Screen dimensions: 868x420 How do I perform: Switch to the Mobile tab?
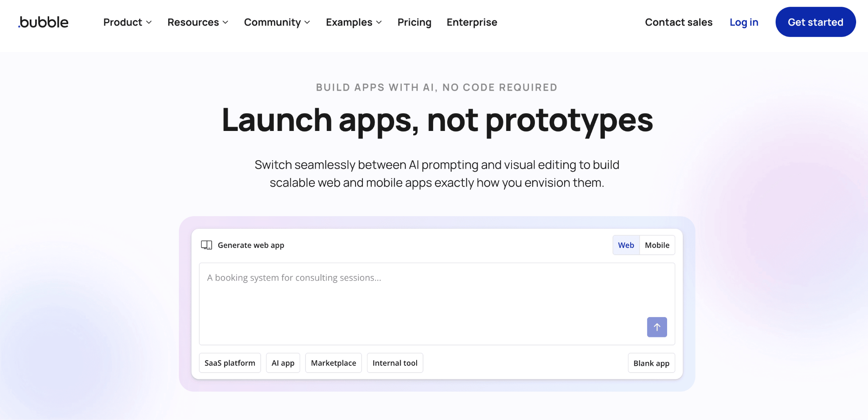coord(657,245)
